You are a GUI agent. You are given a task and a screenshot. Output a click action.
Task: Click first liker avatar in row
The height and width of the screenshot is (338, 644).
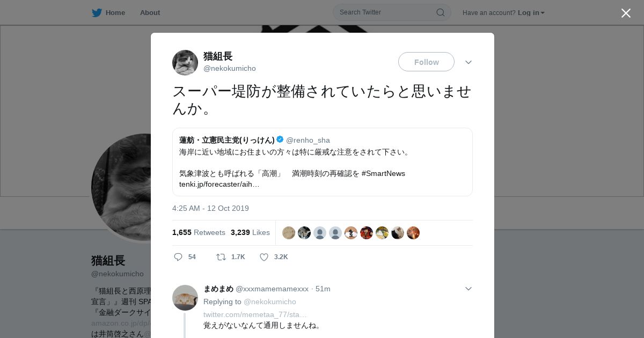[289, 233]
